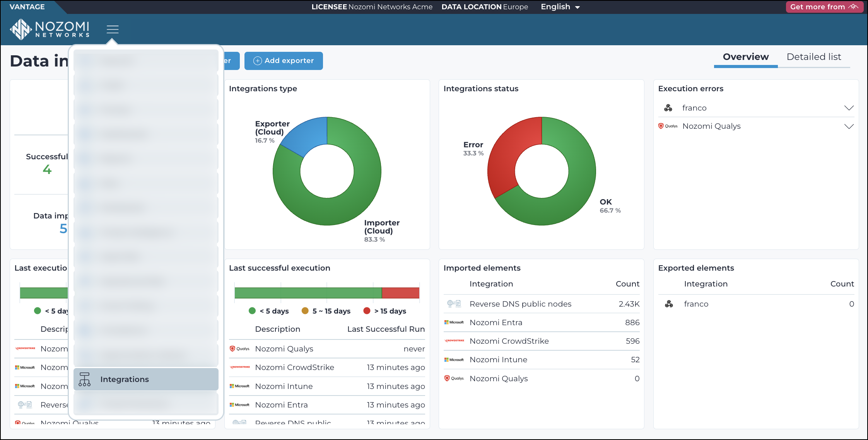Click the plus icon on Add exporter

[x=257, y=61]
